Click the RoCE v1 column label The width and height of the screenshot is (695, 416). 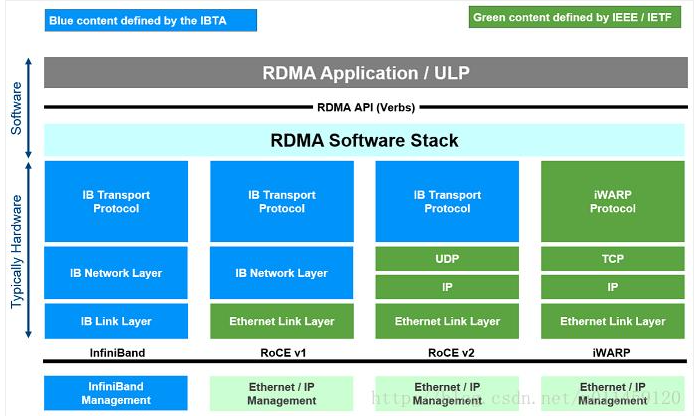pyautogui.click(x=283, y=353)
